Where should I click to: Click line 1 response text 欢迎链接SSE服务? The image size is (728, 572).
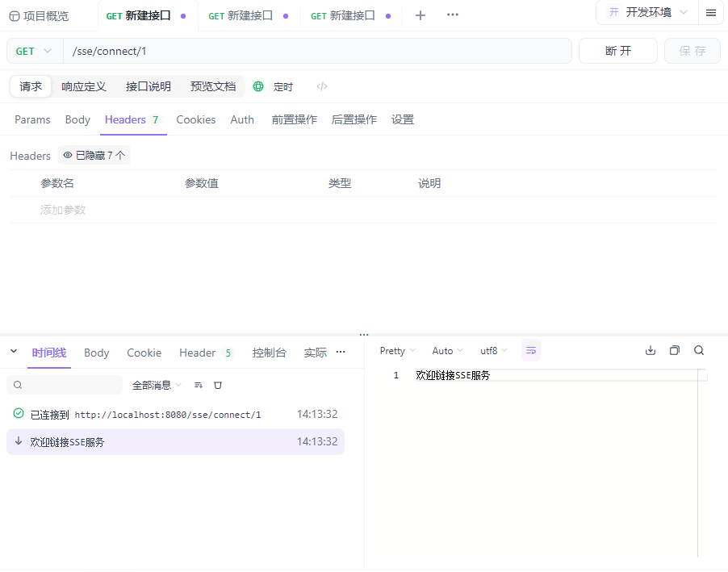(453, 375)
